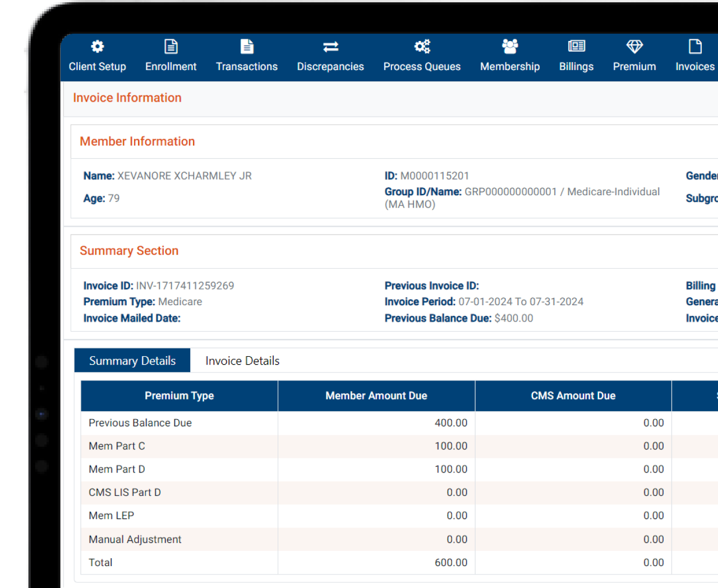Open the Process Queues menu label
Screen dimensions: 718x588
pos(422,66)
